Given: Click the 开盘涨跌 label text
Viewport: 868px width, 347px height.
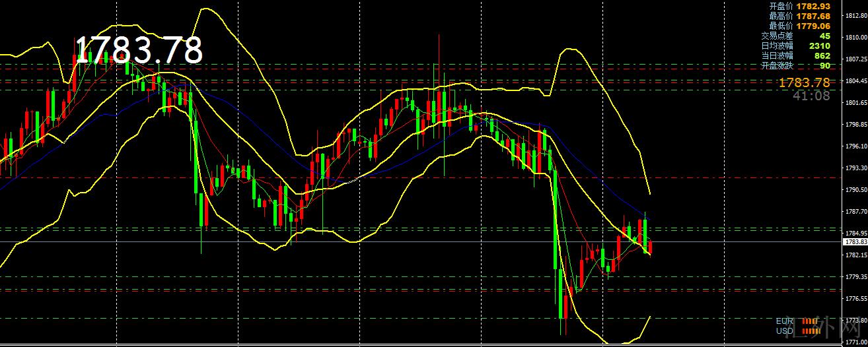Looking at the screenshot, I should pos(777,66).
